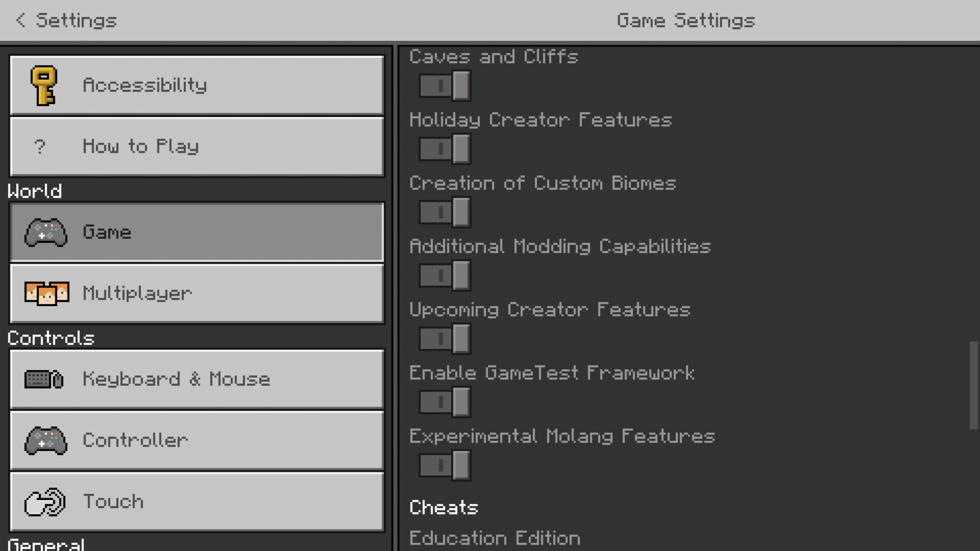
Task: Toggle Additional Modding Capabilities switch
Action: pyautogui.click(x=445, y=275)
